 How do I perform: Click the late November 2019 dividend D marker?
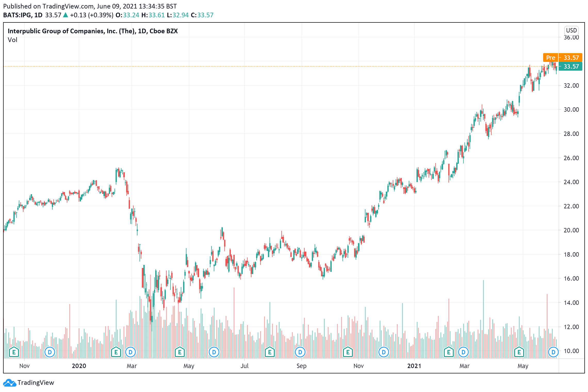(50, 352)
